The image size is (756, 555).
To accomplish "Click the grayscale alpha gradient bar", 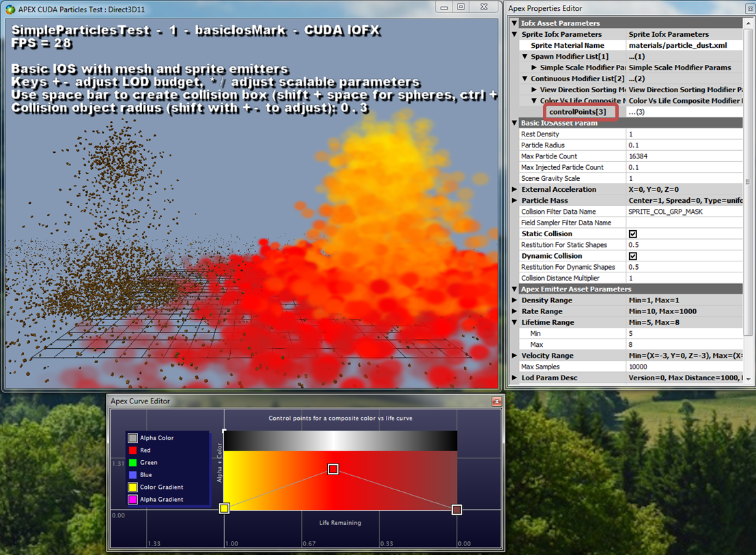I will [x=340, y=441].
